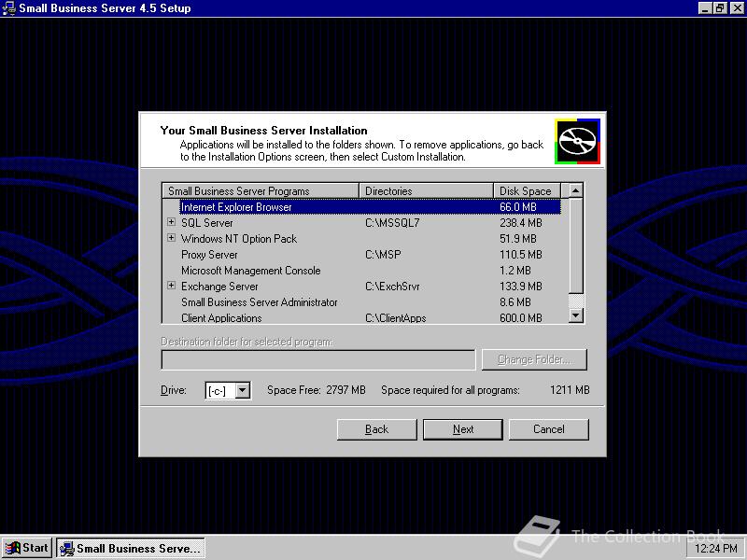This screenshot has height=560, width=747.
Task: Click the C:\ClientApps directory cell
Action: pyautogui.click(x=395, y=318)
